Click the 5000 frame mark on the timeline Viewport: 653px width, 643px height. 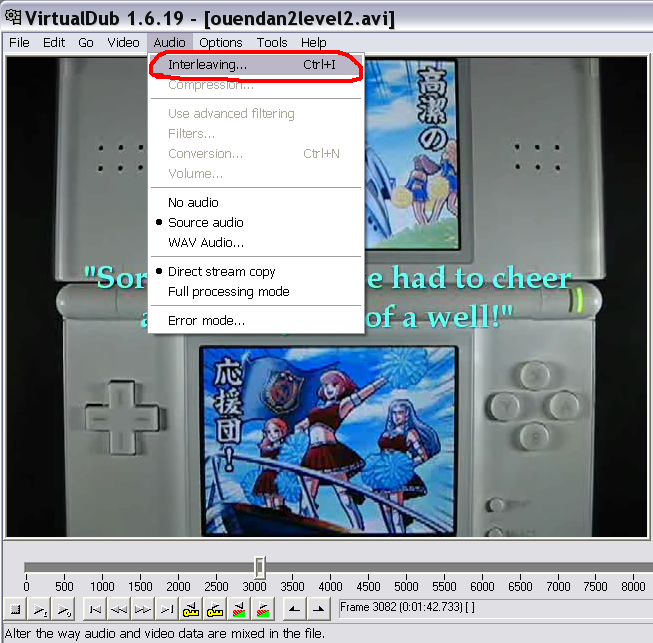[406, 586]
